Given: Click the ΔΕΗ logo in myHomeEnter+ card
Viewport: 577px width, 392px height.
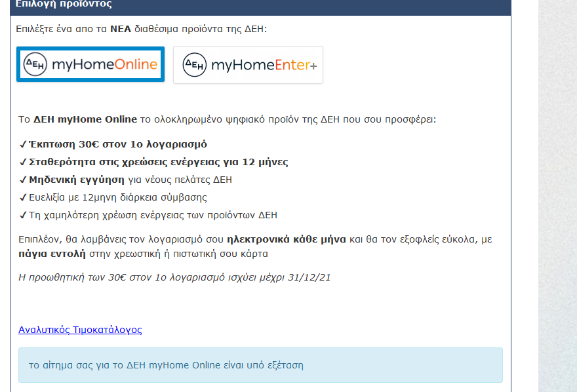Looking at the screenshot, I should (x=195, y=65).
